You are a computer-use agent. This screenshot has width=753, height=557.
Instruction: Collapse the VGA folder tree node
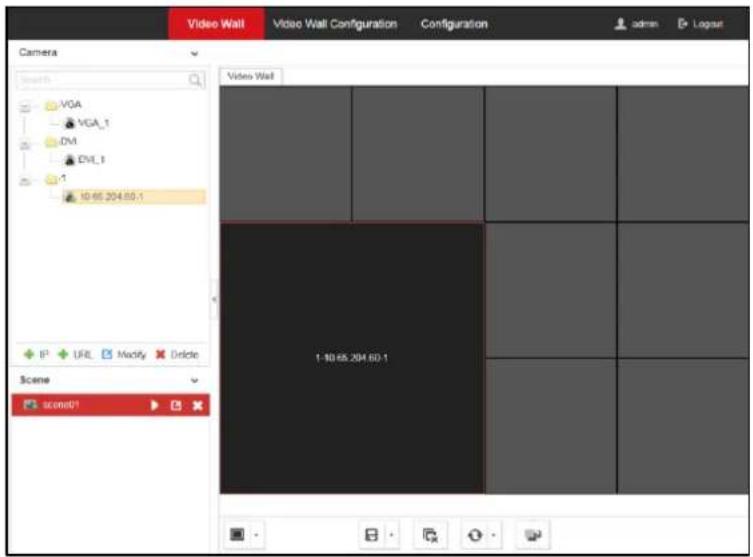pos(25,107)
